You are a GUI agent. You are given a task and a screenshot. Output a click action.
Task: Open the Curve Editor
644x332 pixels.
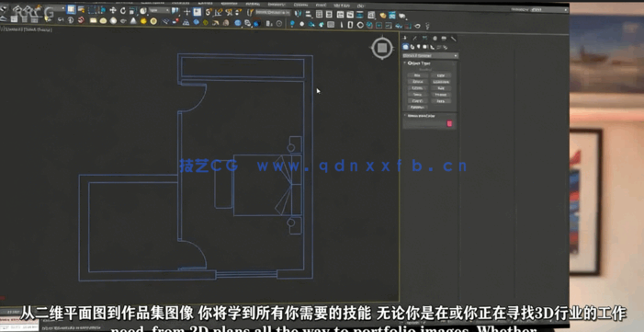click(350, 15)
